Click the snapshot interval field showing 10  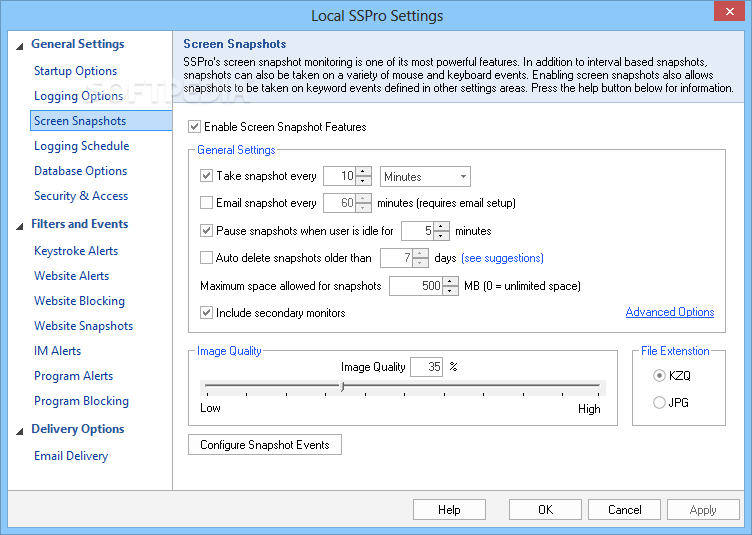pos(340,176)
